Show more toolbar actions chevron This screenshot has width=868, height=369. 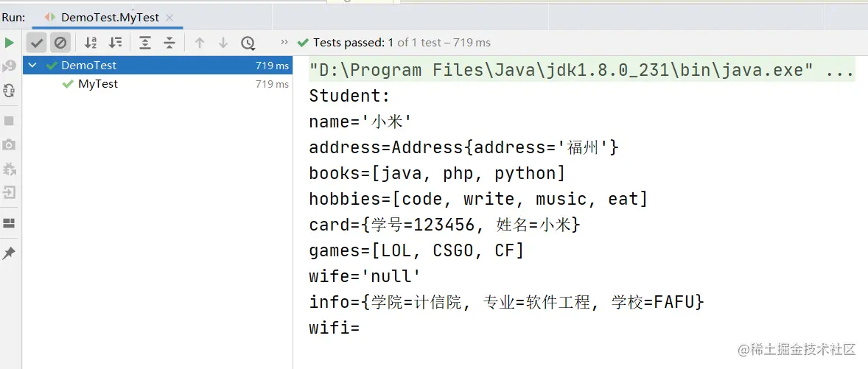284,42
